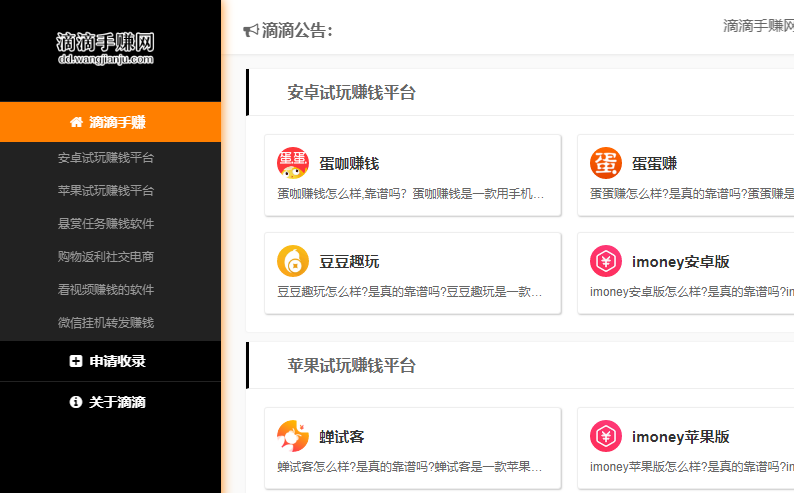Click the 滴滴公告 label text
Screen dimensions: 794x493
297,31
